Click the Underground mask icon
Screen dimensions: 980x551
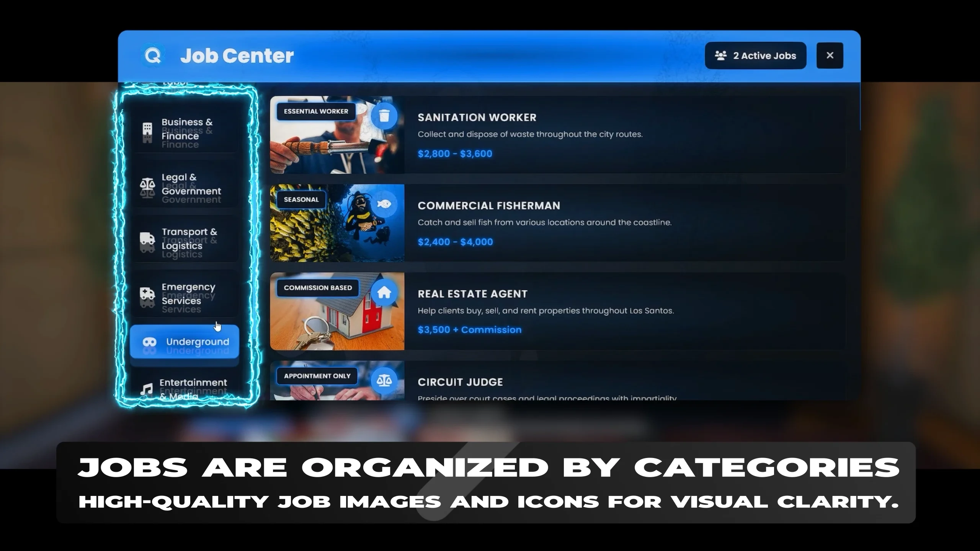(149, 342)
